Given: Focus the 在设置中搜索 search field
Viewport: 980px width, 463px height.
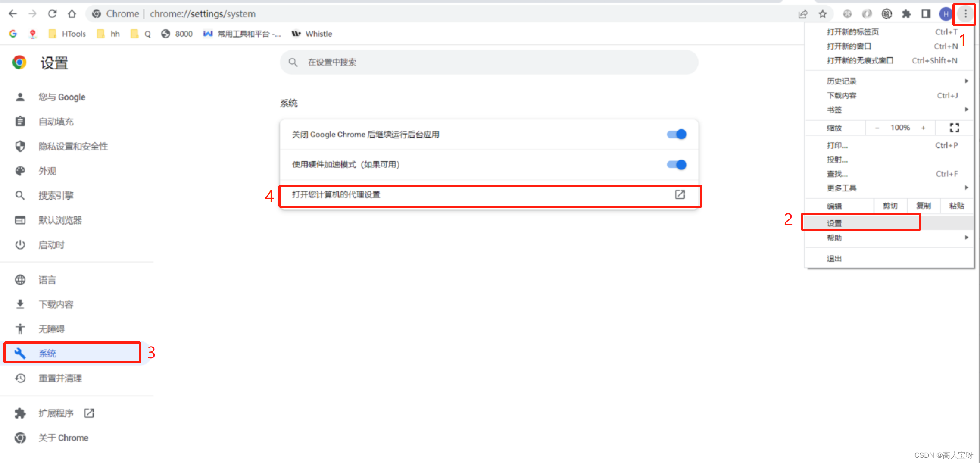Looking at the screenshot, I should point(489,62).
